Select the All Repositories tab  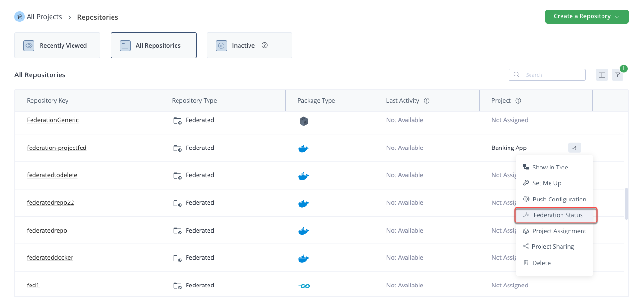154,45
